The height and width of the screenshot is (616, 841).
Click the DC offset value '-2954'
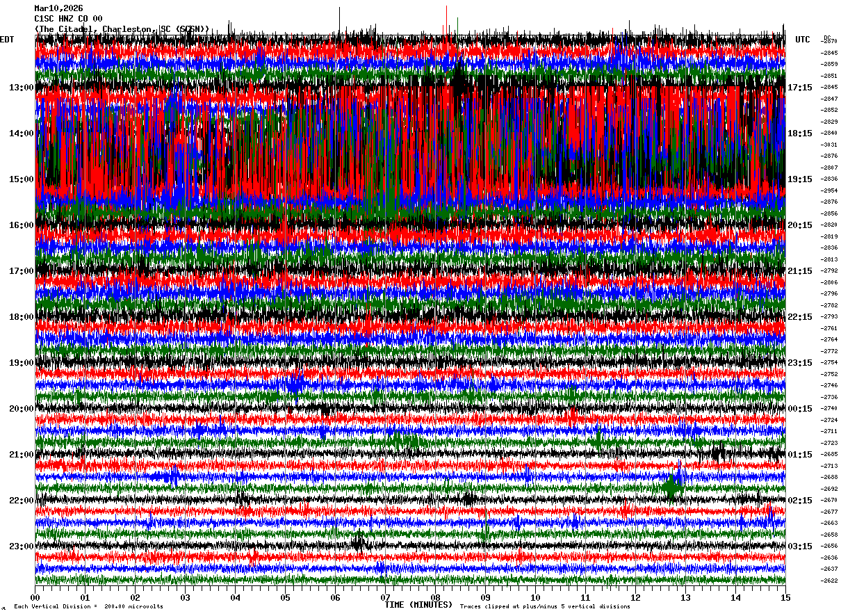click(830, 191)
